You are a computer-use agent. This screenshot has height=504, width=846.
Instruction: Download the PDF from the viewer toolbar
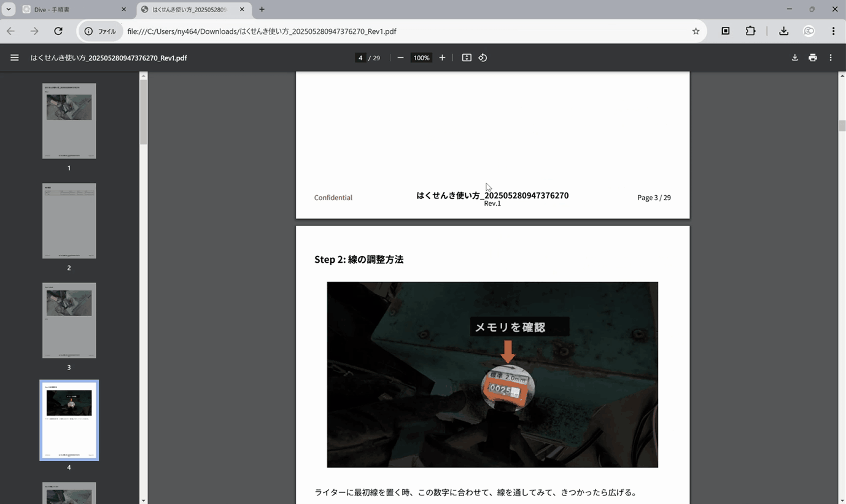click(794, 58)
